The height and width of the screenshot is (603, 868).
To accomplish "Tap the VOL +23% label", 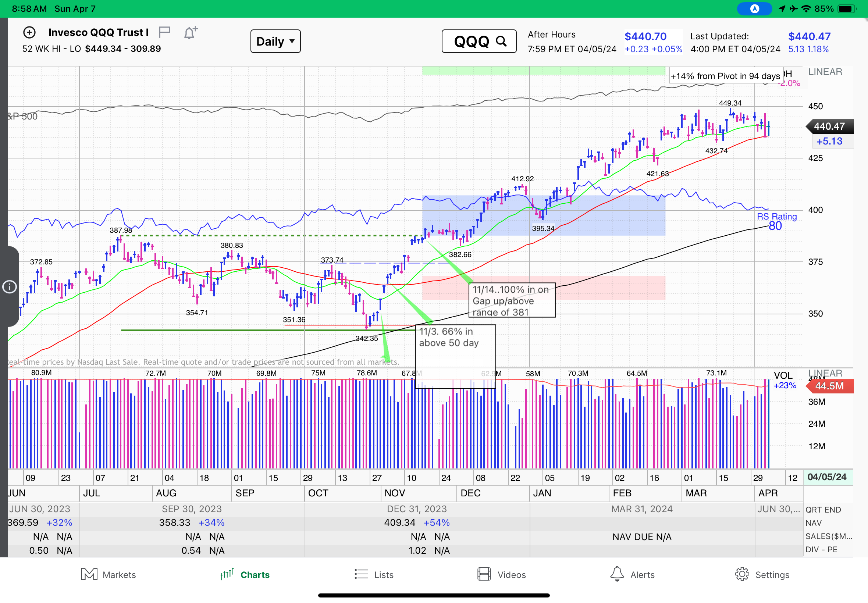I will pos(785,381).
